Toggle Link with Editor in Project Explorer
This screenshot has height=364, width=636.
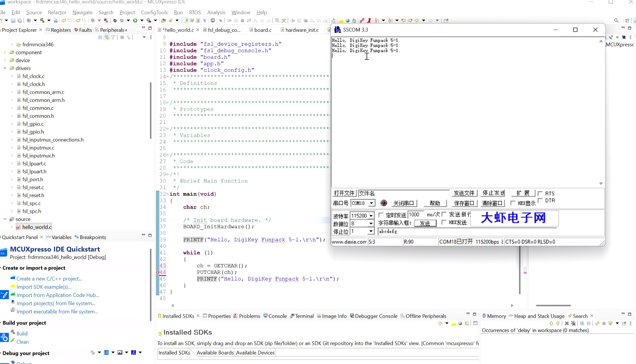click(107, 37)
